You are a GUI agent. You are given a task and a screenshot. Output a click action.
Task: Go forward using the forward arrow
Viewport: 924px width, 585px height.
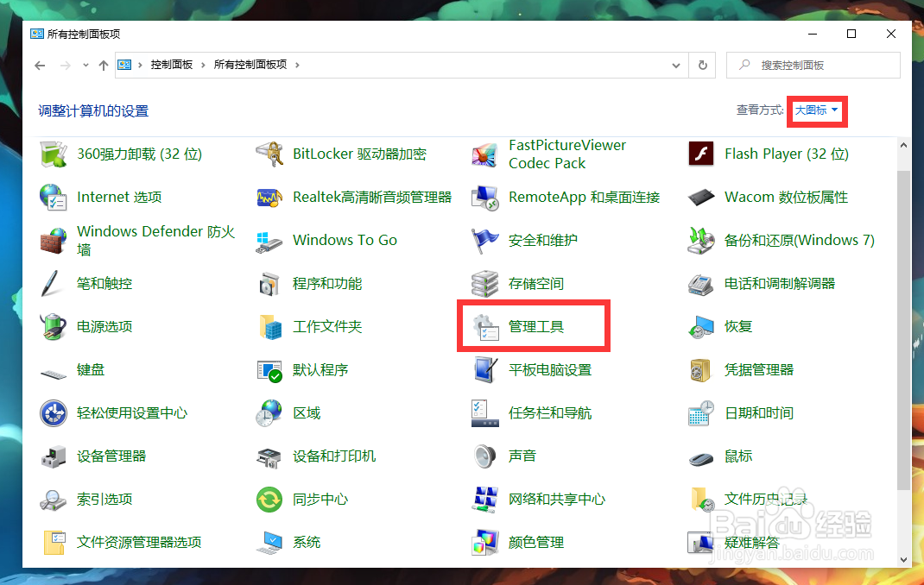click(66, 66)
